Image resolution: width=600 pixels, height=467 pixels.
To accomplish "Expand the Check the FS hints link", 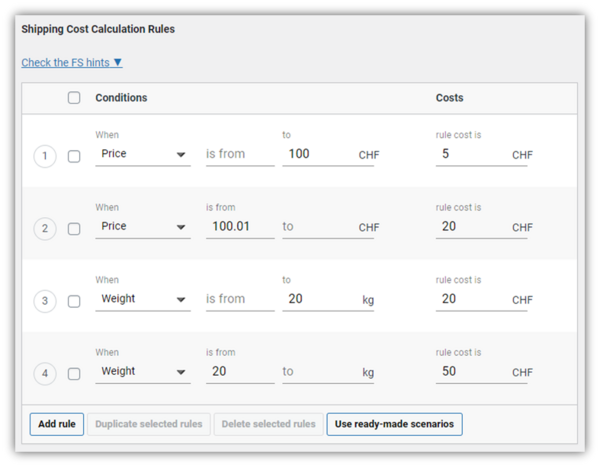I will (72, 62).
